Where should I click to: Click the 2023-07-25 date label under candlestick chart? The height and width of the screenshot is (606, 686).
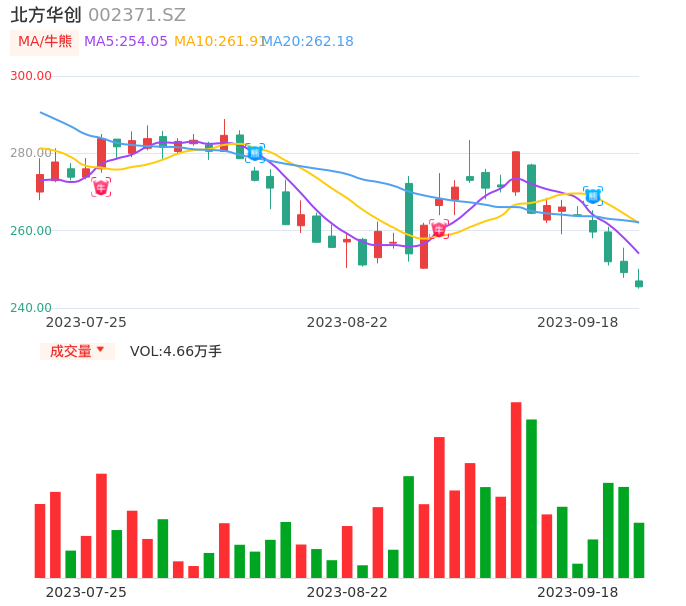[x=86, y=323]
